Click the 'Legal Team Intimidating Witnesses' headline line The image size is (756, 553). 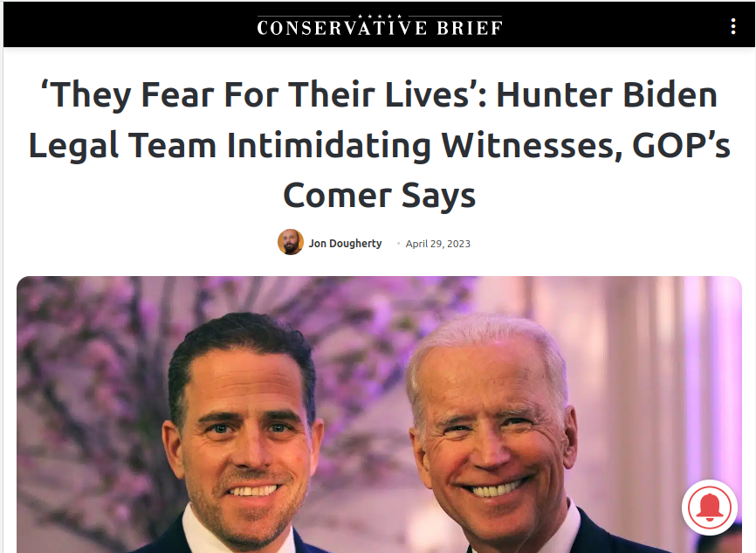(x=380, y=145)
